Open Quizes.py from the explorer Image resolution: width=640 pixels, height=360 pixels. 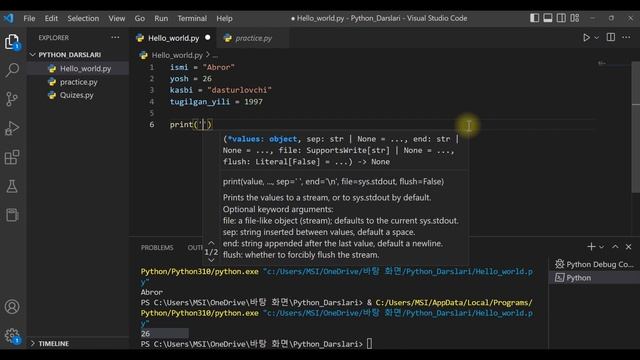(78, 95)
